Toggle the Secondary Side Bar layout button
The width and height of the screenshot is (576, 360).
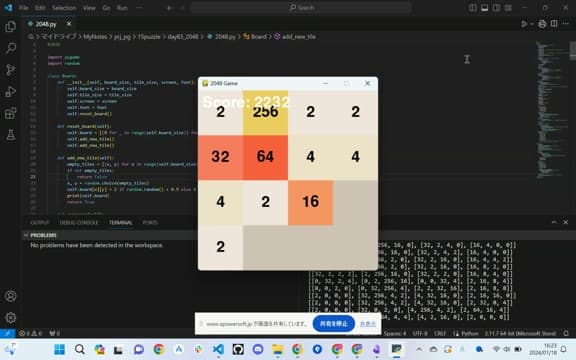[x=496, y=8]
